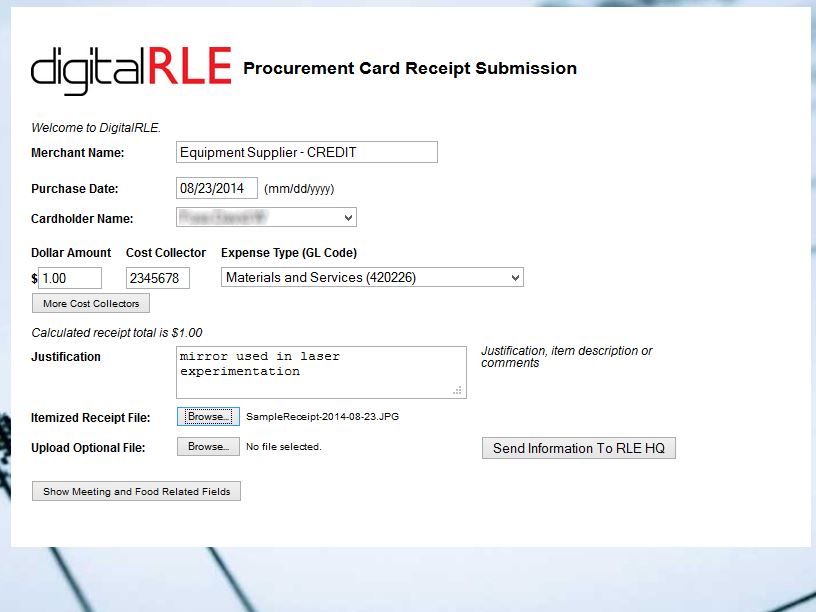Send Information To RLE HQ
This screenshot has width=816, height=612.
pyautogui.click(x=579, y=448)
